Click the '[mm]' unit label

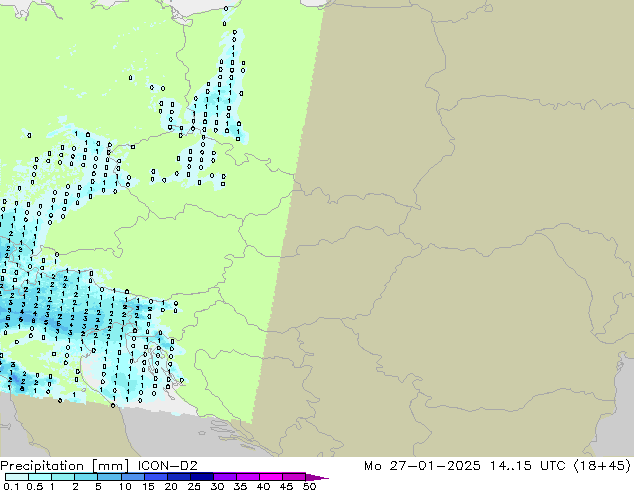[110, 466]
